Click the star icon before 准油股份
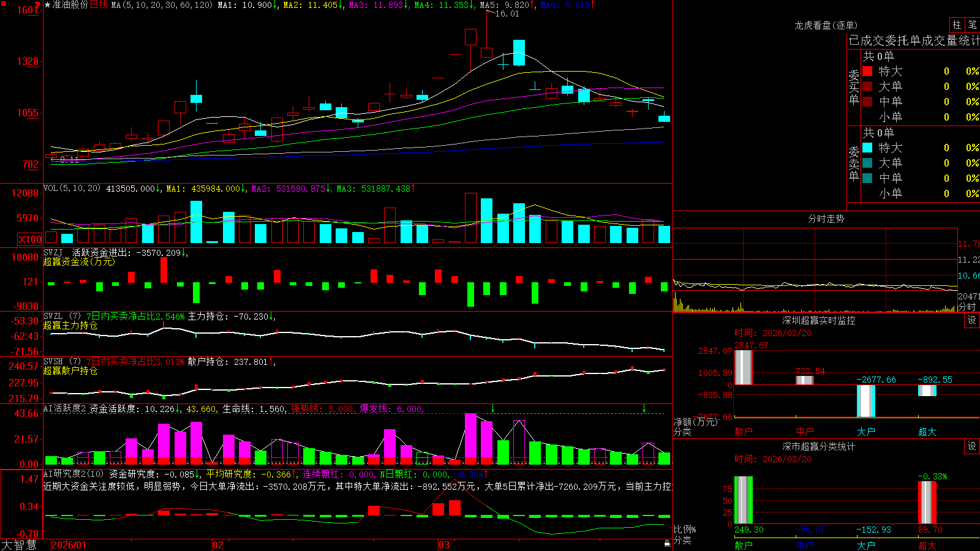This screenshot has height=551, width=980. click(47, 5)
